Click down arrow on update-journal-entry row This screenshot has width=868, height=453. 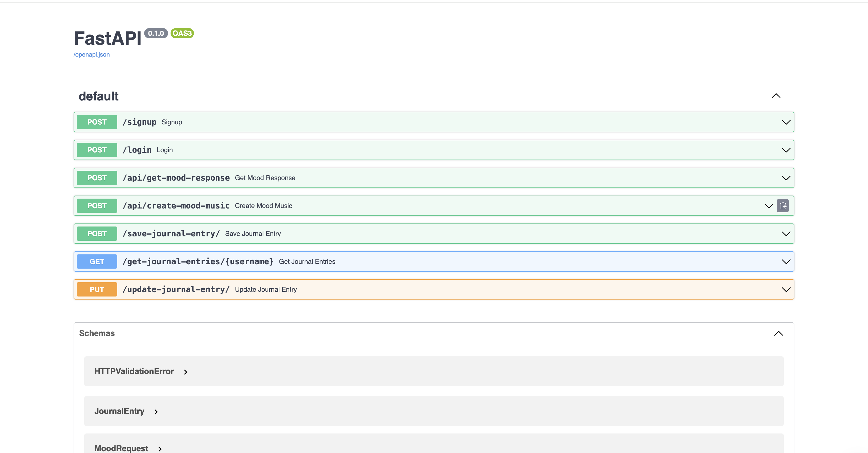(786, 290)
